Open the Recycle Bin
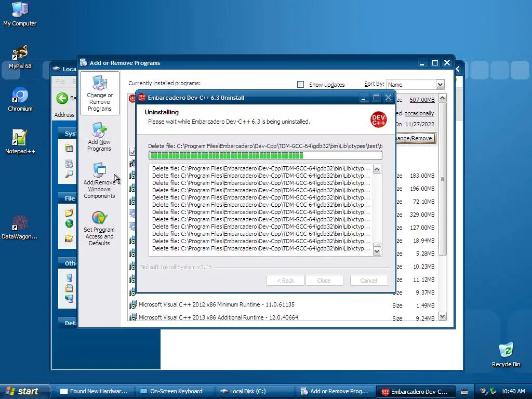532x399 pixels. coord(506,354)
